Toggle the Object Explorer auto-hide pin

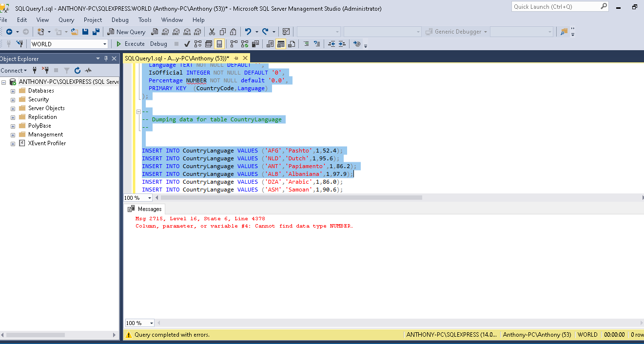pos(106,58)
